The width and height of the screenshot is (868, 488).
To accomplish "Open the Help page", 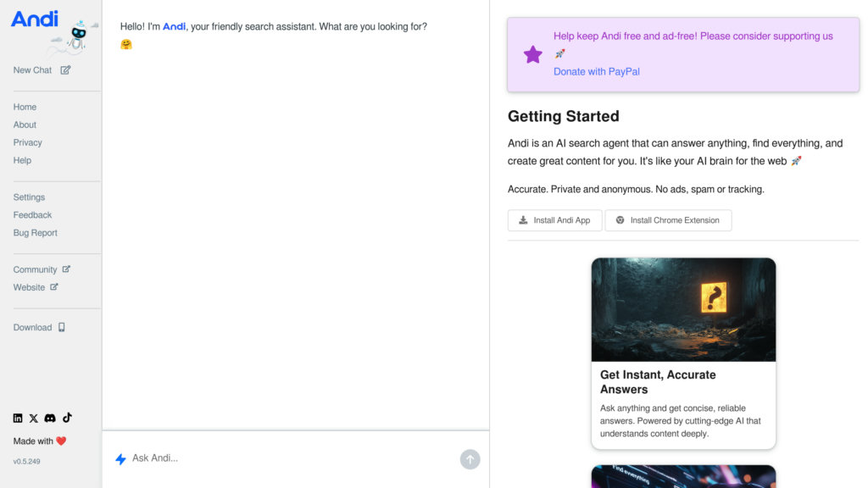I will tap(22, 160).
